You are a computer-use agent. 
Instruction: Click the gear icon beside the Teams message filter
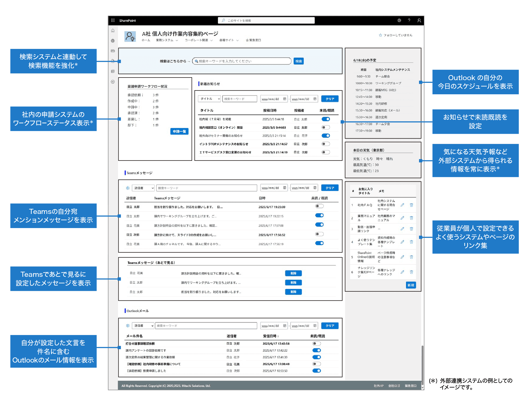pos(128,188)
